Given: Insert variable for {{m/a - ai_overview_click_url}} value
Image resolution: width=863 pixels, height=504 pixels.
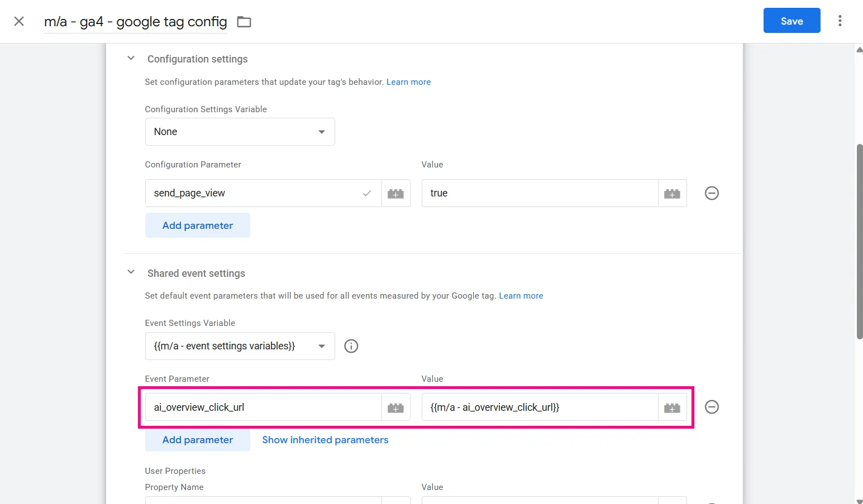Looking at the screenshot, I should tap(672, 407).
